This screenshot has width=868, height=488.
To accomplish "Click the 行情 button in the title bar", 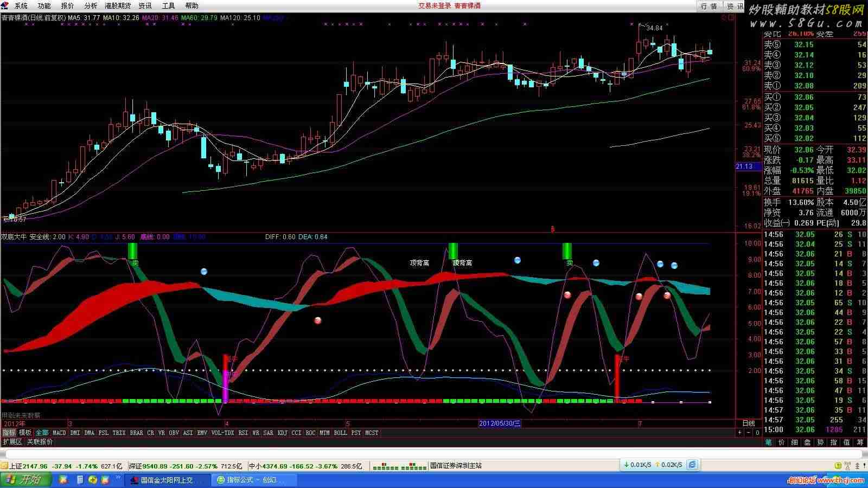I will pyautogui.click(x=710, y=6).
